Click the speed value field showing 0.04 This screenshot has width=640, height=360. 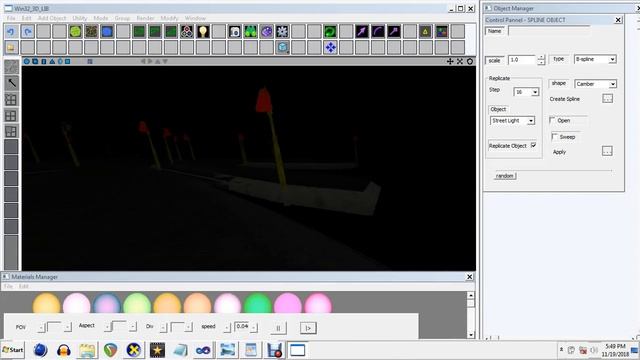tap(242, 327)
